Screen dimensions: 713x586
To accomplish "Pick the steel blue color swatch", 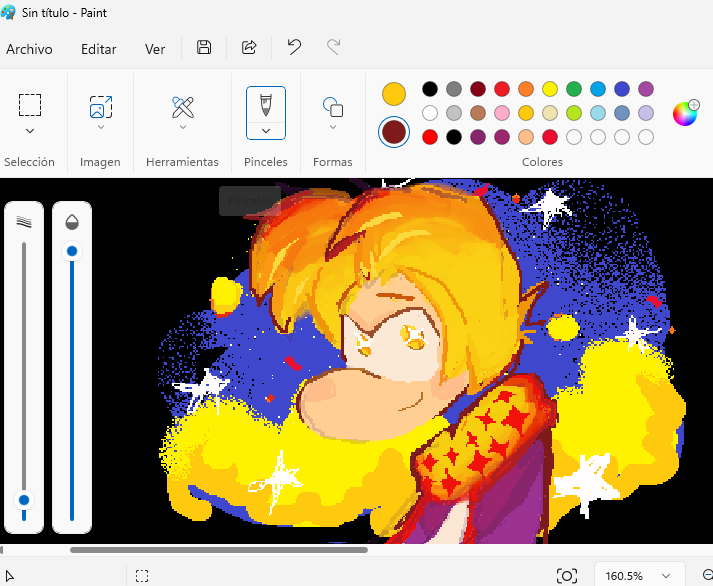I will (x=622, y=113).
